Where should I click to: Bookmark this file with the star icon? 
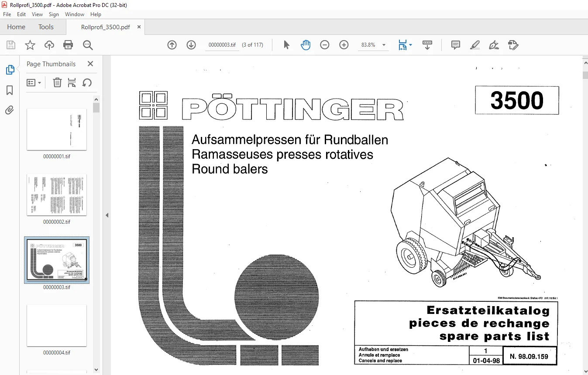point(30,45)
